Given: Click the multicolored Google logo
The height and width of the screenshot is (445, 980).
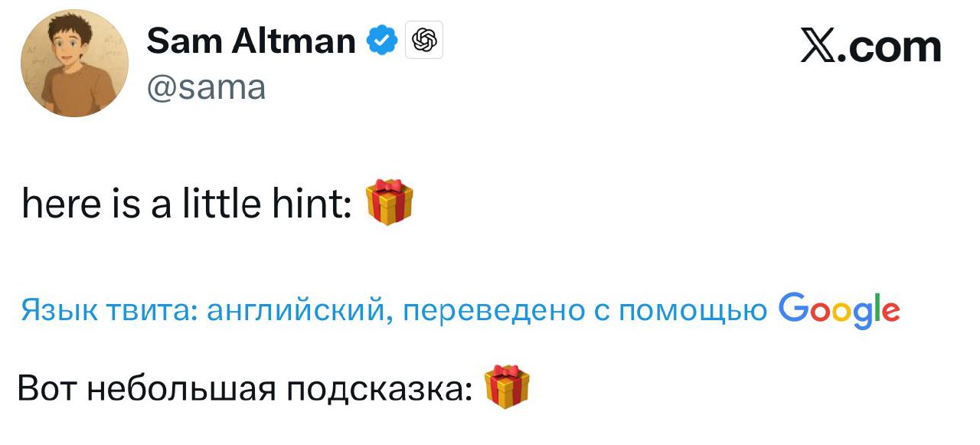Looking at the screenshot, I should click(x=838, y=309).
